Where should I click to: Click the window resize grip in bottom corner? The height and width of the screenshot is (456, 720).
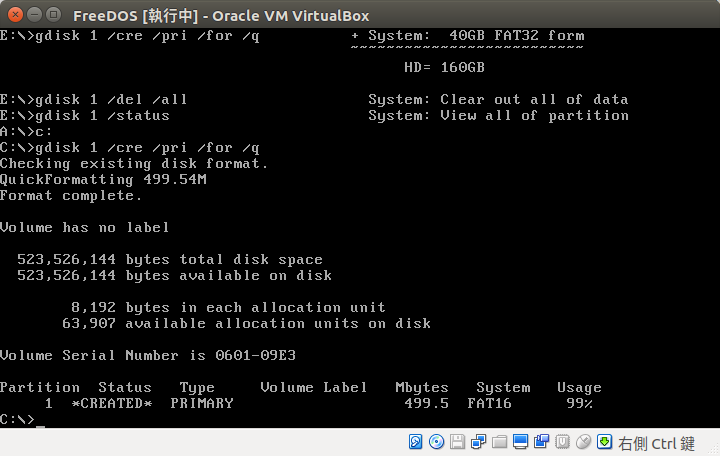(x=715, y=450)
